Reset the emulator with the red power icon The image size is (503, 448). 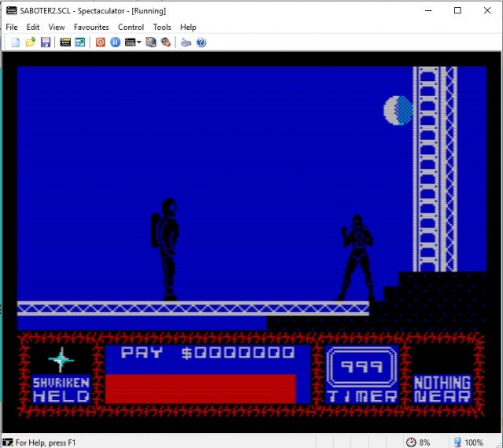click(101, 42)
